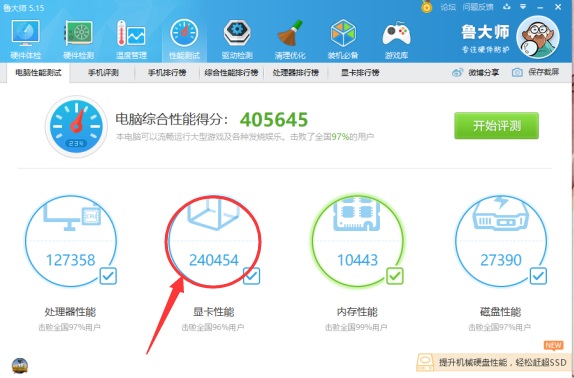Click the green 开始评测 button
This screenshot has height=378, width=574.
[x=496, y=126]
